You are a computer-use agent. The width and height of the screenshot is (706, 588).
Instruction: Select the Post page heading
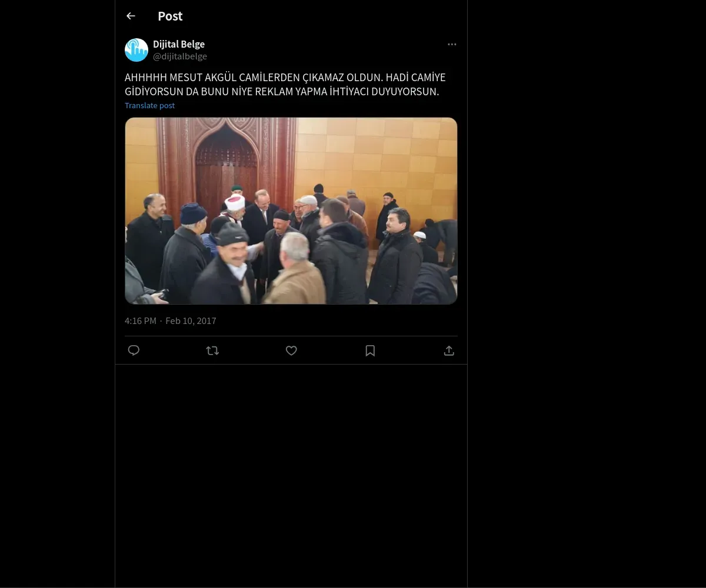pyautogui.click(x=170, y=16)
